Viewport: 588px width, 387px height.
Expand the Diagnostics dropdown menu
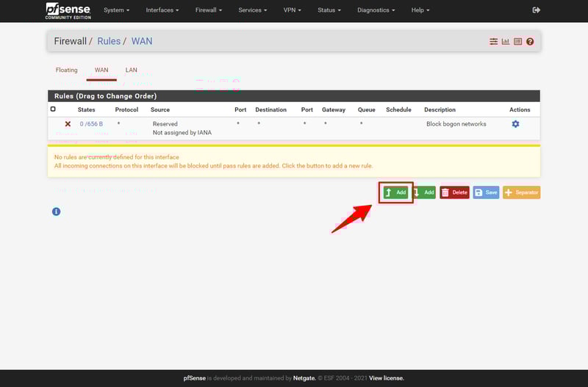point(376,10)
